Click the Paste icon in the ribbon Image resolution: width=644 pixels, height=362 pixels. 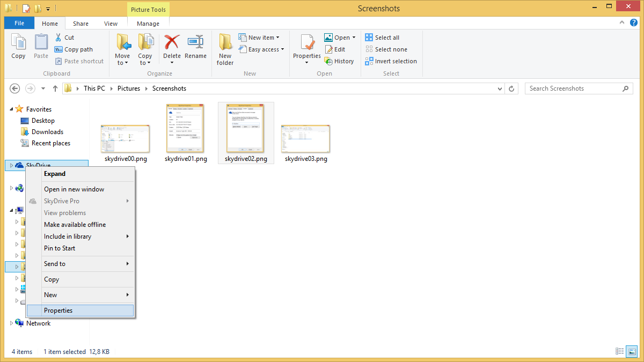point(41,42)
